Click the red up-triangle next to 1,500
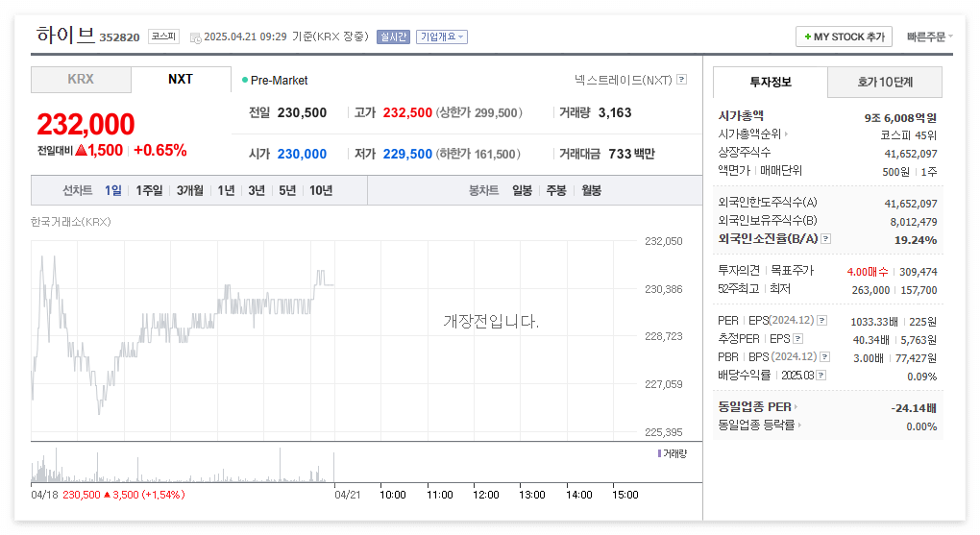 coord(81,150)
